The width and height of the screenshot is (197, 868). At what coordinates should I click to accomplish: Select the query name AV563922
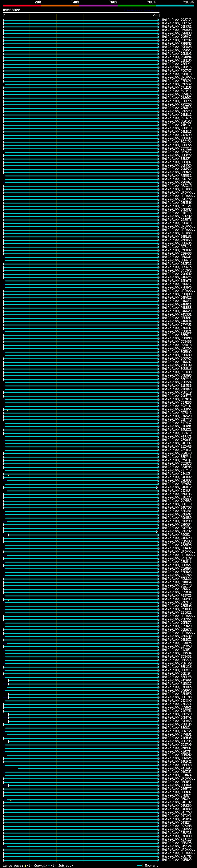pyautogui.click(x=11, y=10)
